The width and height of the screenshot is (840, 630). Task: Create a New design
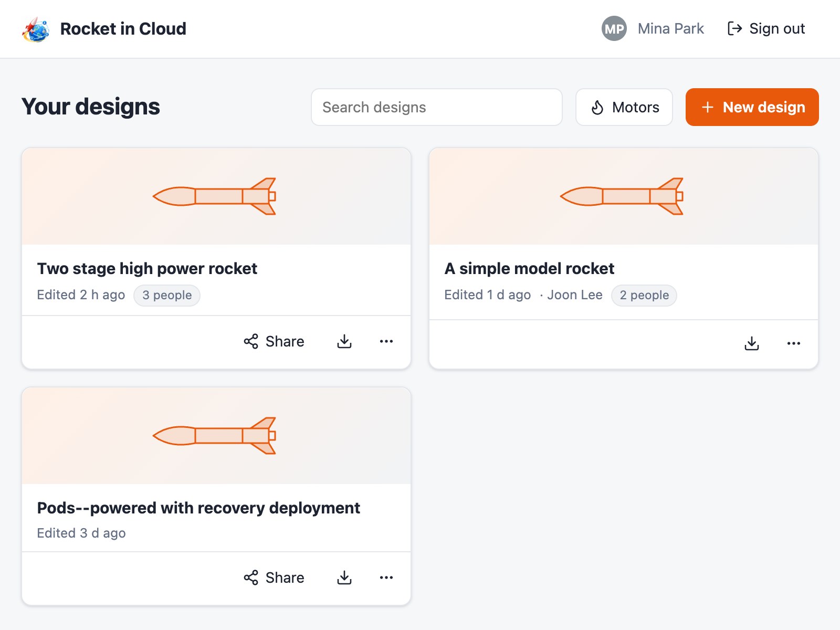pyautogui.click(x=752, y=107)
